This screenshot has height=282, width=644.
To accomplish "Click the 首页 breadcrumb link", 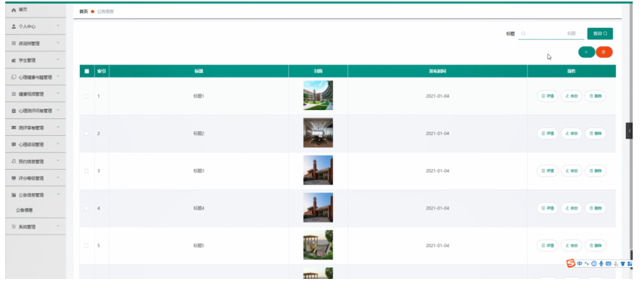I will pos(83,11).
